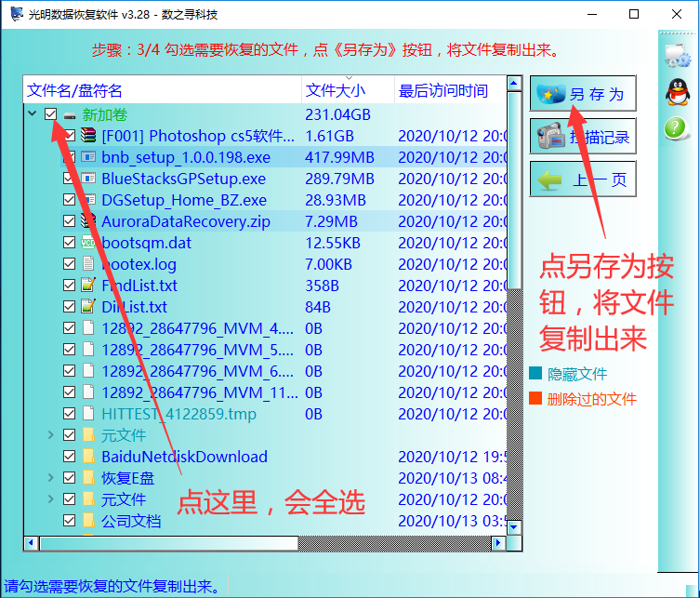
Task: Click the notepad icon of FindList.txt
Action: (x=88, y=285)
